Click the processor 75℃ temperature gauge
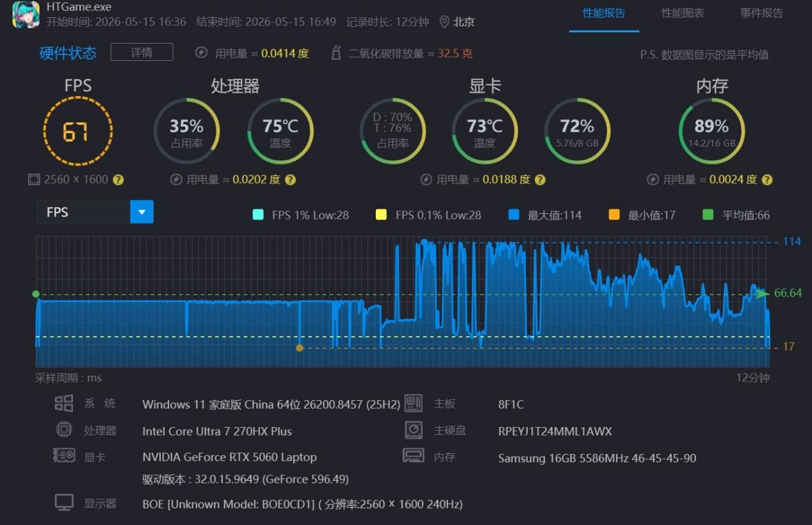Viewport: 812px width, 525px height. pyautogui.click(x=280, y=131)
